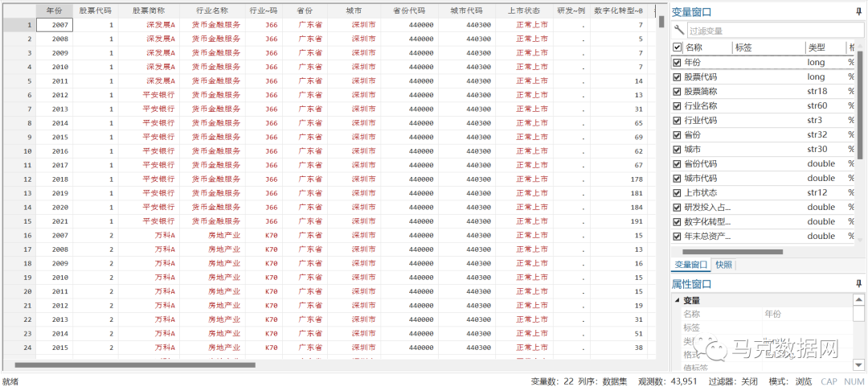Viewport: 868px width, 387px height.
Task: Select the 行业~码 column header
Action: pos(264,10)
